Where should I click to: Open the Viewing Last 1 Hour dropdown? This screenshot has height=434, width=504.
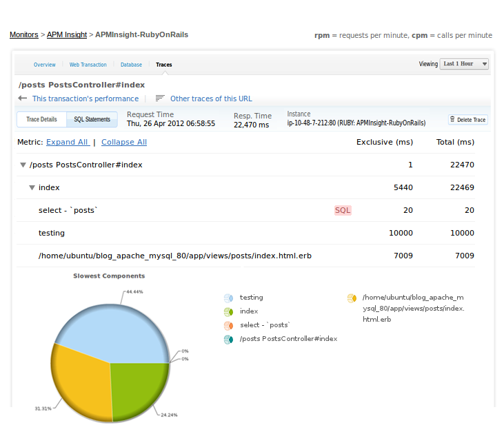click(x=464, y=63)
